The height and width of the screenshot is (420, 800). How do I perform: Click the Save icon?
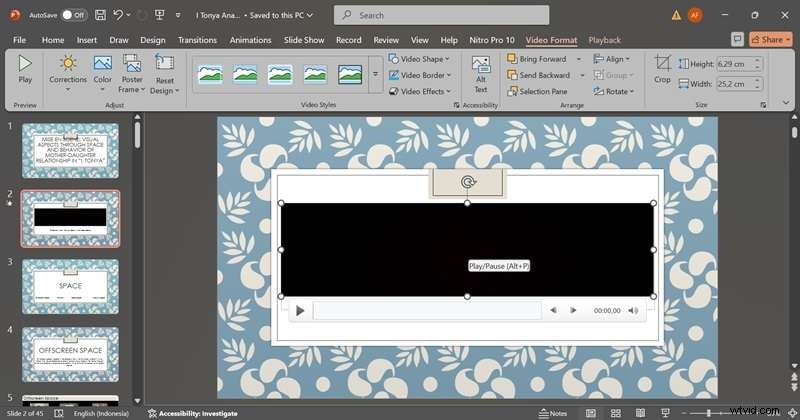tap(101, 15)
